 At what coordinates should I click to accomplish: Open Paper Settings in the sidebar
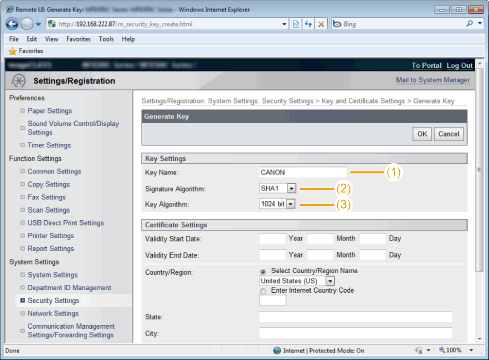50,111
